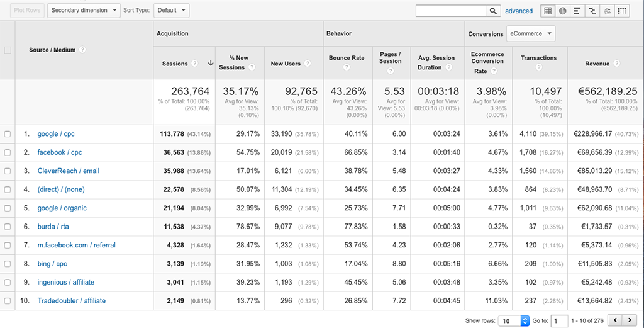
Task: Check the google / cpc row checkbox
Action: coord(8,134)
